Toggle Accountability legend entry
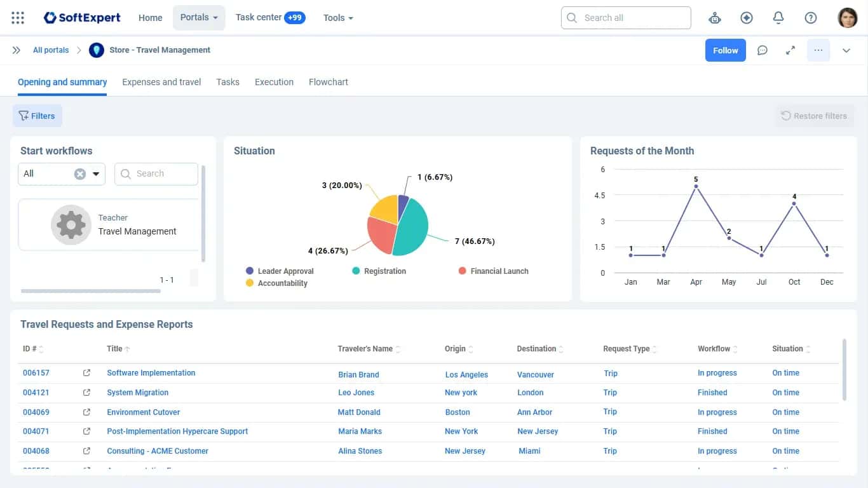868x488 pixels. 276,283
